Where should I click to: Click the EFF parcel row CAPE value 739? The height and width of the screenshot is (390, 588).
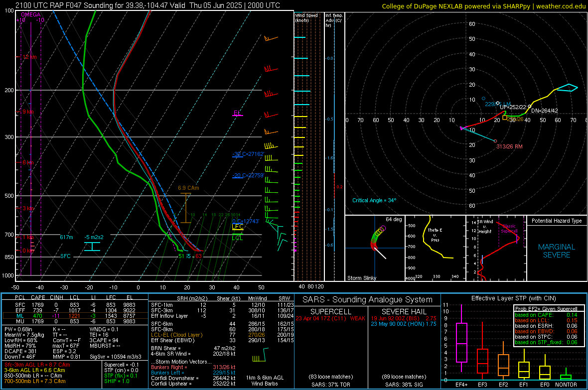[37, 310]
